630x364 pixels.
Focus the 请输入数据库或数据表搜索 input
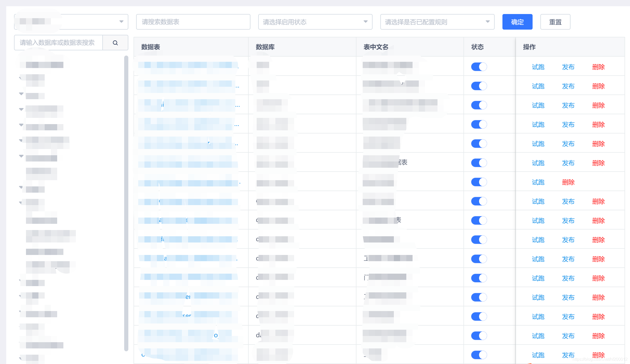(x=58, y=43)
